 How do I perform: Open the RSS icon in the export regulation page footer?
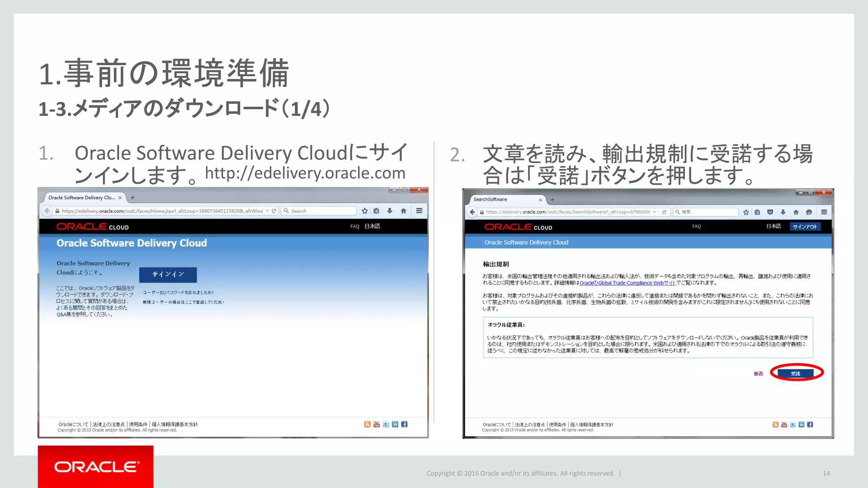776,424
